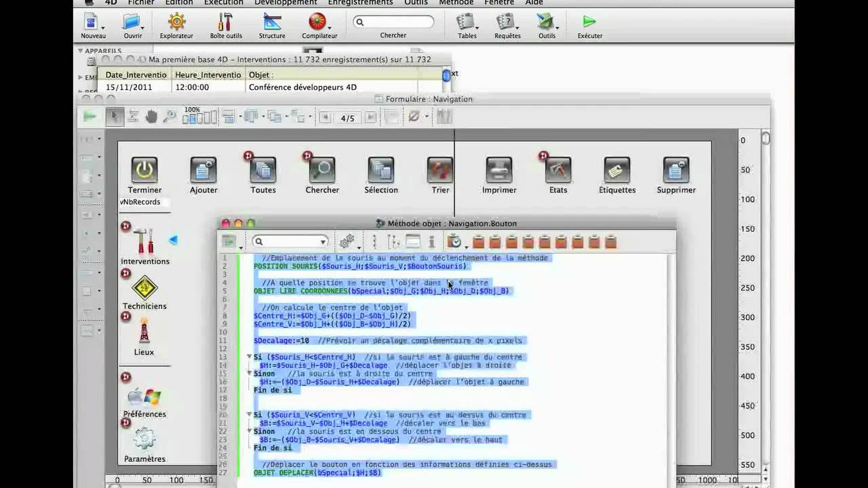The image size is (868, 488).
Task: Open the method editor search dropdown
Action: click(323, 242)
